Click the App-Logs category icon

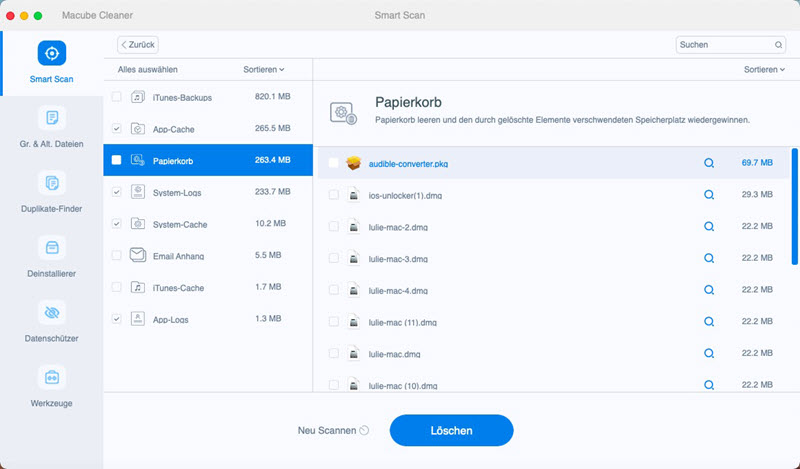pos(138,318)
